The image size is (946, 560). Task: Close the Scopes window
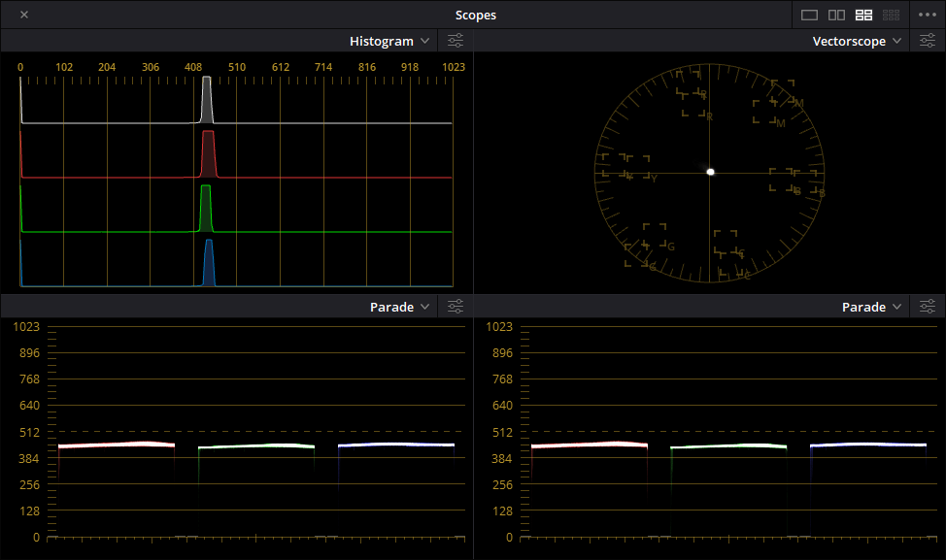24,15
